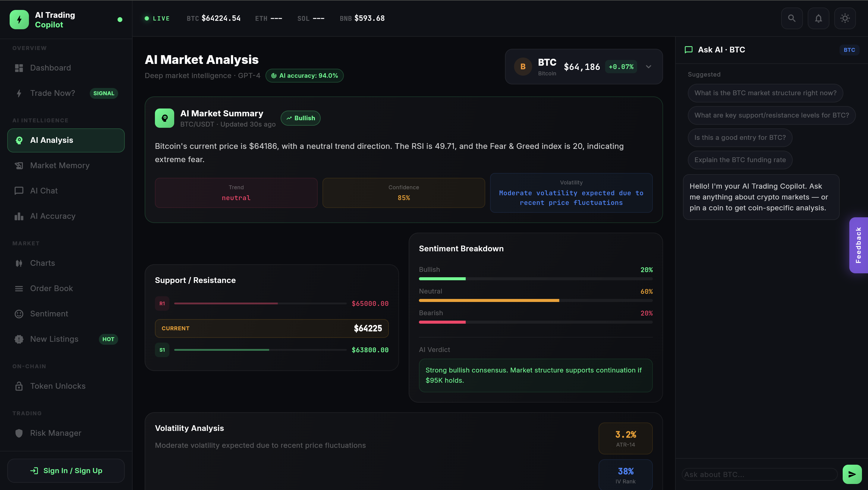Screen dimensions: 868x490
Task: Open the search icon in the top bar
Action: pos(791,18)
